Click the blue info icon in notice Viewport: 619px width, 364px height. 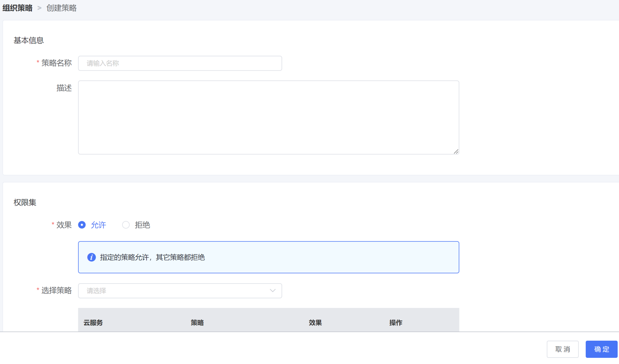pyautogui.click(x=91, y=257)
